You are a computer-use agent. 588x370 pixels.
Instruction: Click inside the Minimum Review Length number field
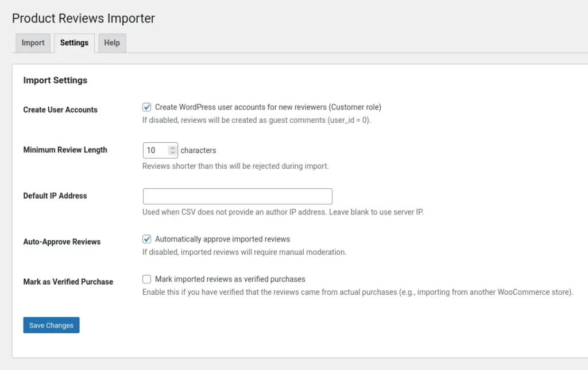[154, 150]
